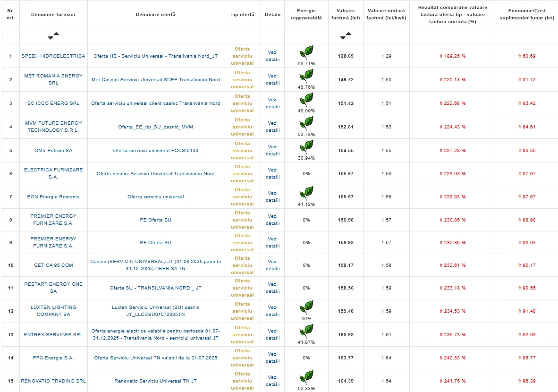This screenshot has height=392, width=558.
Task: Select comparison result 189.26 %
Action: point(453,56)
